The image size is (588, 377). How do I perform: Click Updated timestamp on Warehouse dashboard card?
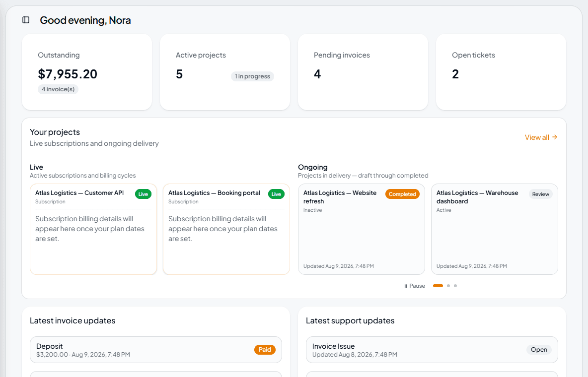[x=472, y=266]
